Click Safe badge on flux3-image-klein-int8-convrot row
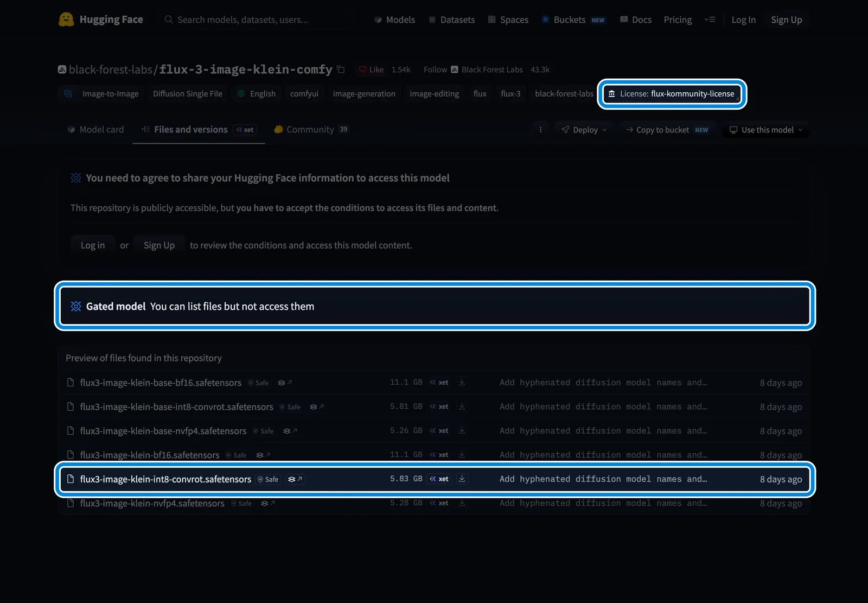 coord(267,479)
